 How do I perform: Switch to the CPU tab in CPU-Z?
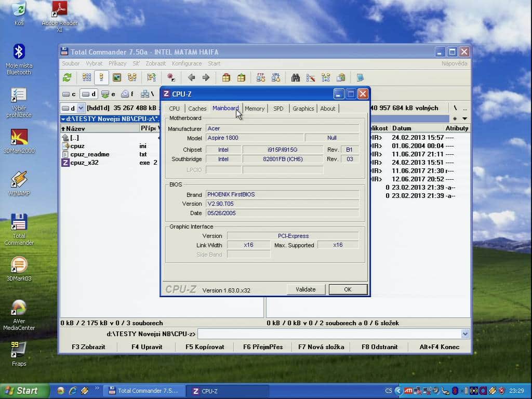pyautogui.click(x=174, y=109)
